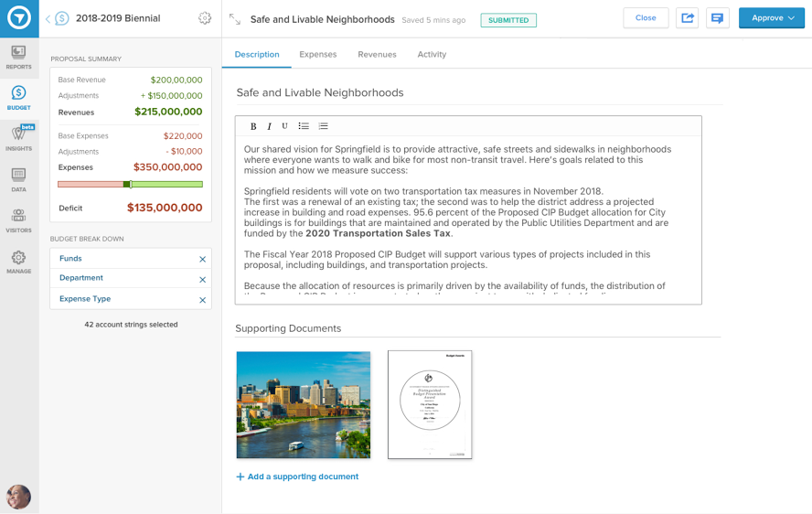Viewport: 812px width, 514px height.
Task: Click the 42 account strings selected text
Action: coord(131,325)
